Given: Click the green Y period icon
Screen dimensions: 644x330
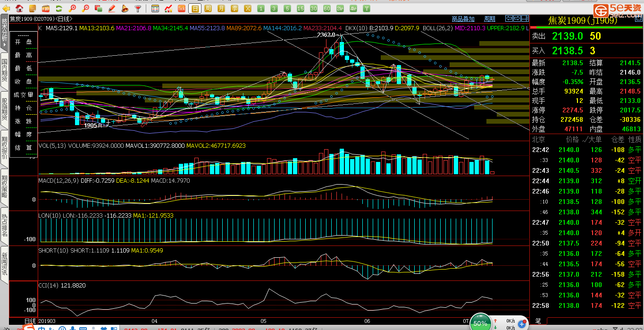Looking at the screenshot, I should coord(367,8).
